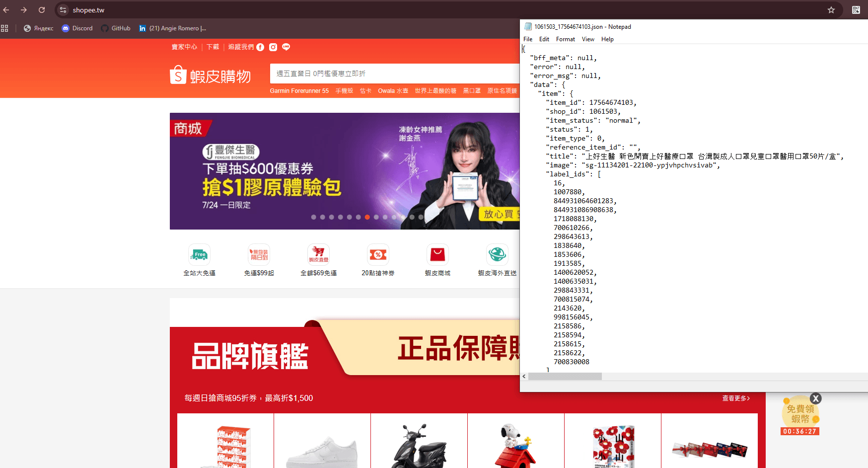This screenshot has height=468, width=868.
Task: Click the 免費領蝦幣 coin reward widget
Action: point(800,415)
